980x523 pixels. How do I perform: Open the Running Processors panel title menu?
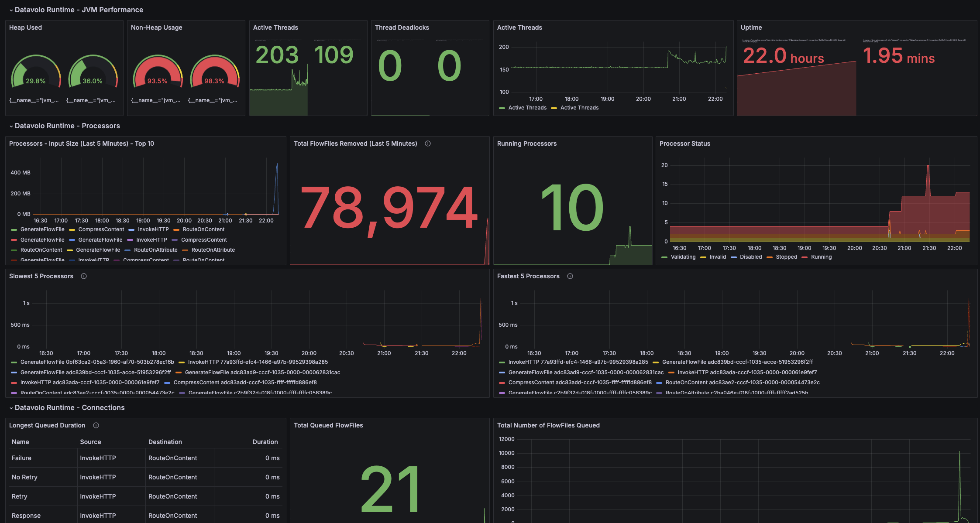[x=526, y=144]
